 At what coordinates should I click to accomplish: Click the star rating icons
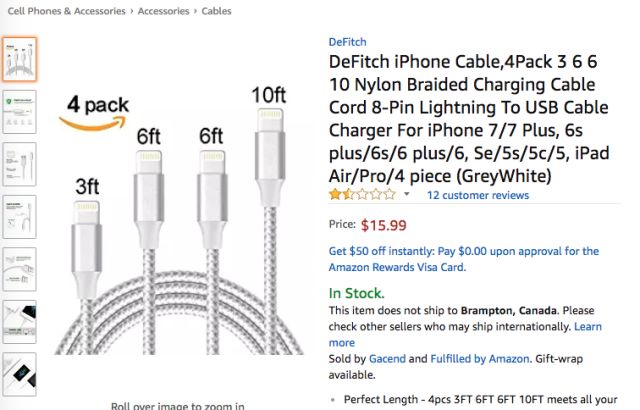[x=362, y=195]
